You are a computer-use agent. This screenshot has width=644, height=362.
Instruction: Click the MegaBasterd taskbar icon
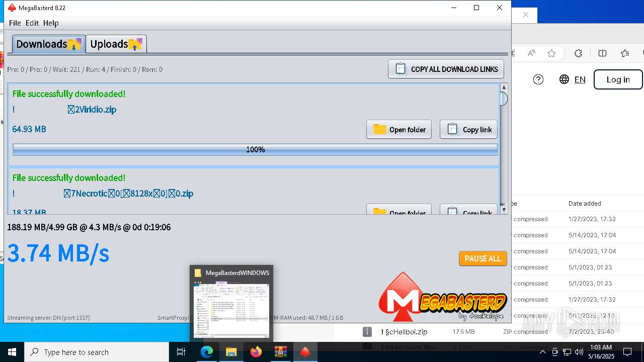[x=305, y=352]
